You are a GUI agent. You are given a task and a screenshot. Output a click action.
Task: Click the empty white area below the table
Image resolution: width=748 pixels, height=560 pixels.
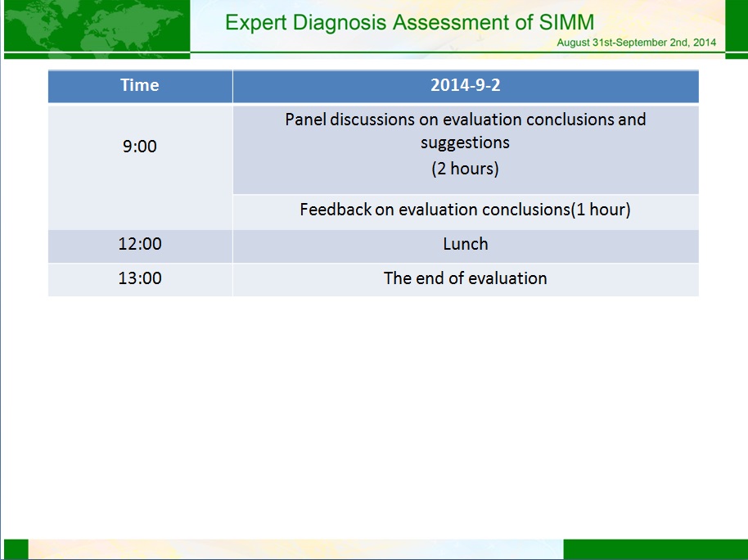(373, 409)
